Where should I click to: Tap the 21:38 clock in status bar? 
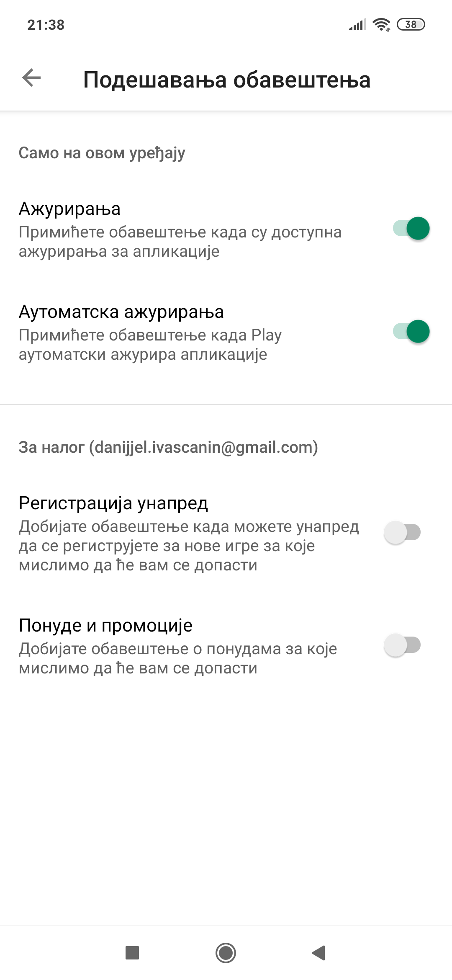point(46,25)
